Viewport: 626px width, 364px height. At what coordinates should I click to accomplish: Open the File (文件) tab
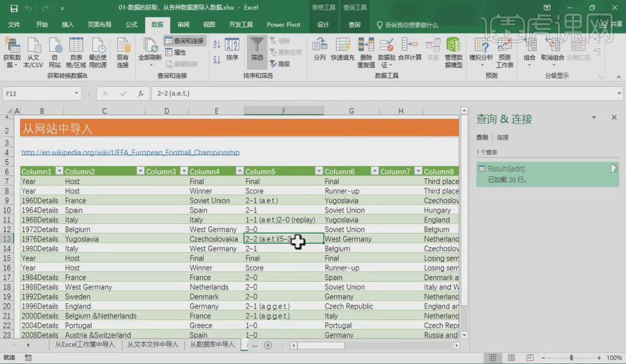point(14,25)
